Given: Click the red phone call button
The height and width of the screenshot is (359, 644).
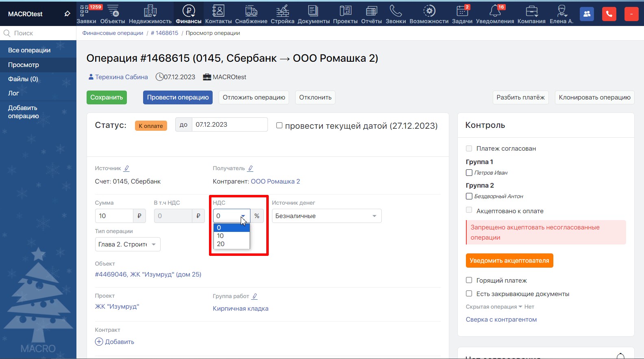Looking at the screenshot, I should 609,14.
